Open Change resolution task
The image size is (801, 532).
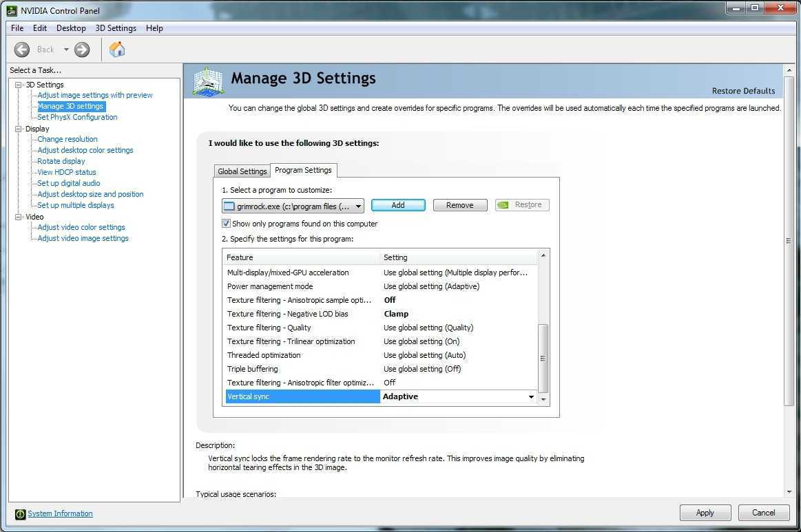67,139
